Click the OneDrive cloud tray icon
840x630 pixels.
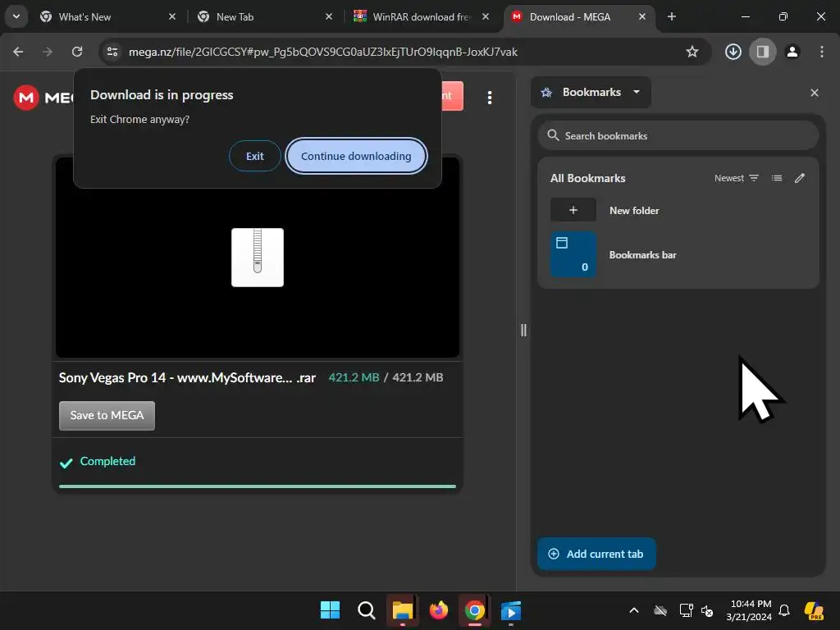pyautogui.click(x=660, y=610)
